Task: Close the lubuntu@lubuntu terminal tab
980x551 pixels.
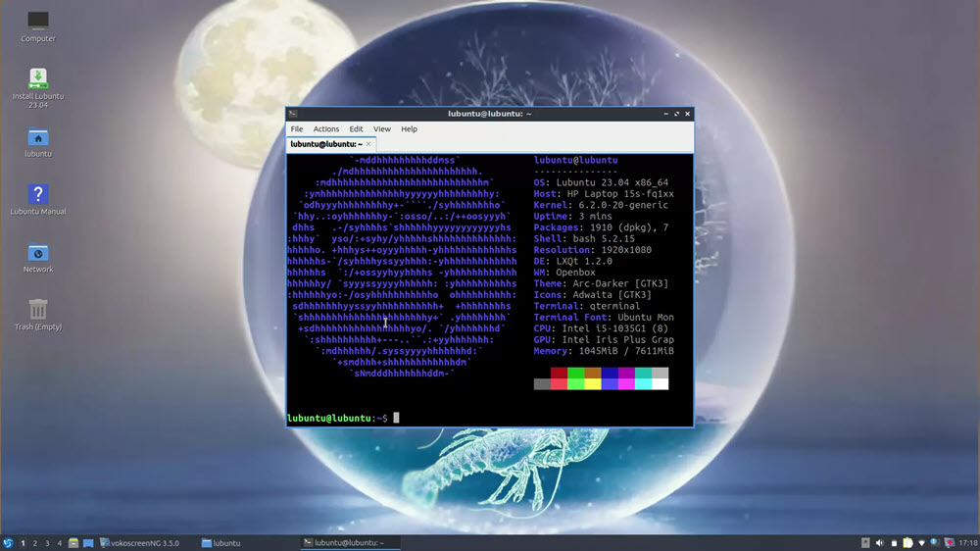Action: (x=369, y=144)
